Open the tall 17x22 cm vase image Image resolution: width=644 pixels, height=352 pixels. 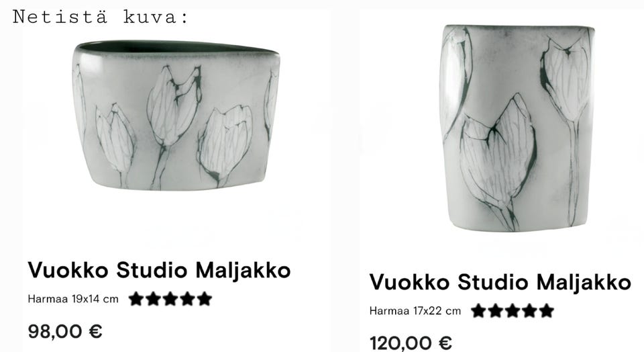[x=517, y=128]
